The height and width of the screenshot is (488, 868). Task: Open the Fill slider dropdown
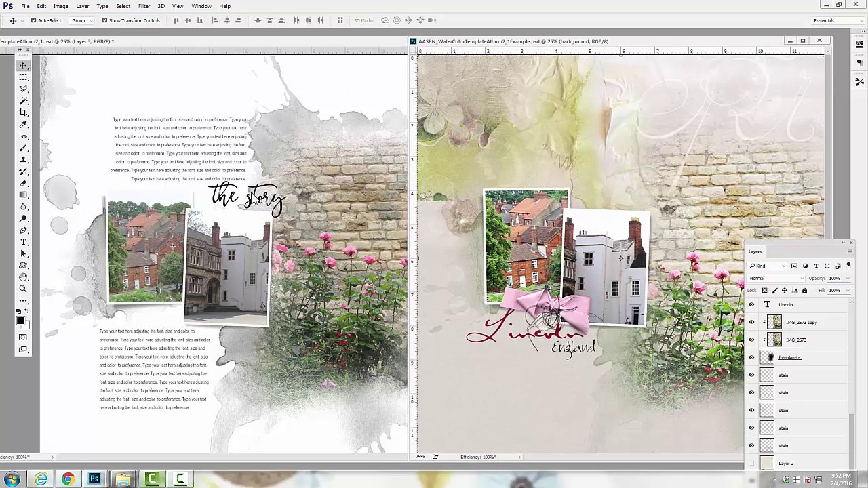point(848,291)
